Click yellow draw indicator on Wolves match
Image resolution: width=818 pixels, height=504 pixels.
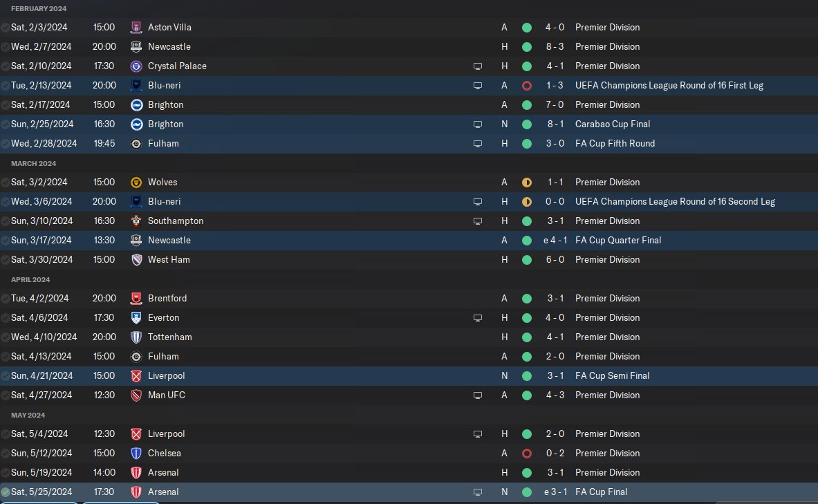[527, 183]
